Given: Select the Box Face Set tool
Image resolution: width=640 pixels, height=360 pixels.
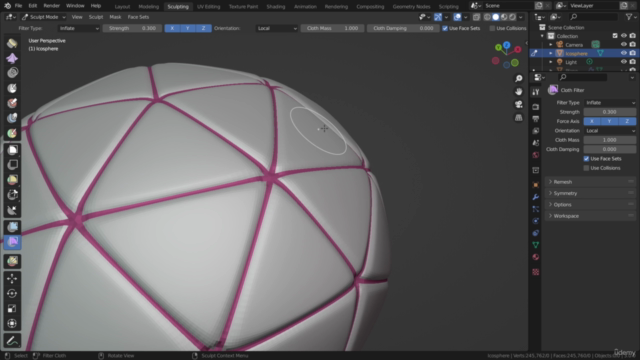Looking at the screenshot, I should pyautogui.click(x=12, y=180).
